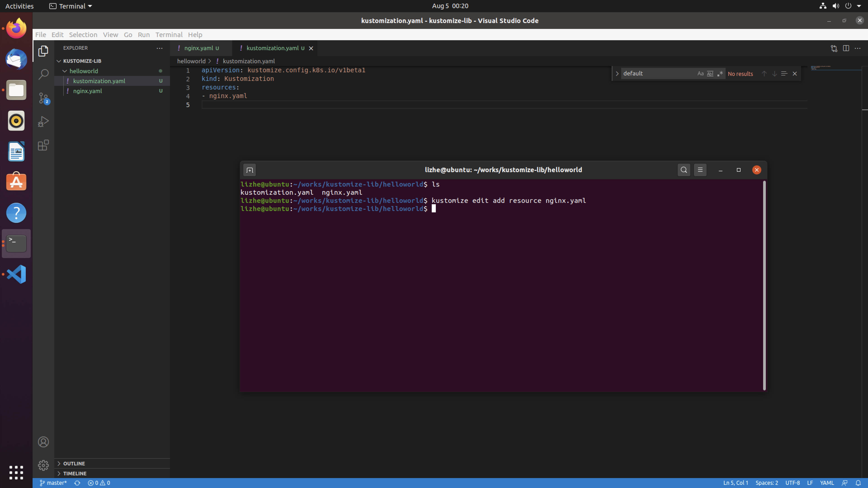This screenshot has height=488, width=868.
Task: Open the Edit menu
Action: [x=57, y=34]
